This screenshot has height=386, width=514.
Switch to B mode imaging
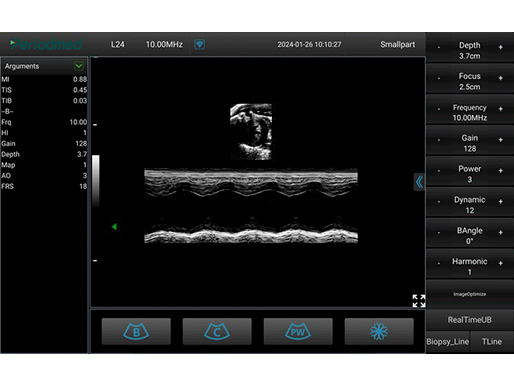click(136, 331)
